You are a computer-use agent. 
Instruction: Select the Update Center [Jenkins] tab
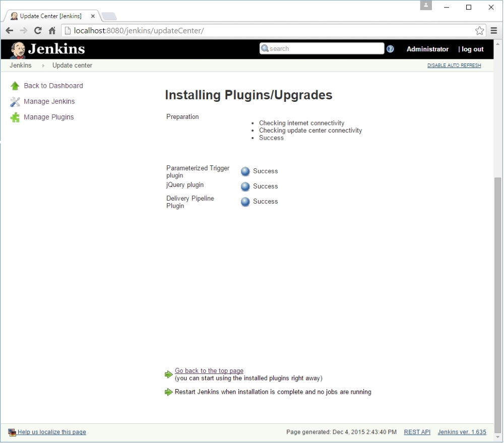51,16
